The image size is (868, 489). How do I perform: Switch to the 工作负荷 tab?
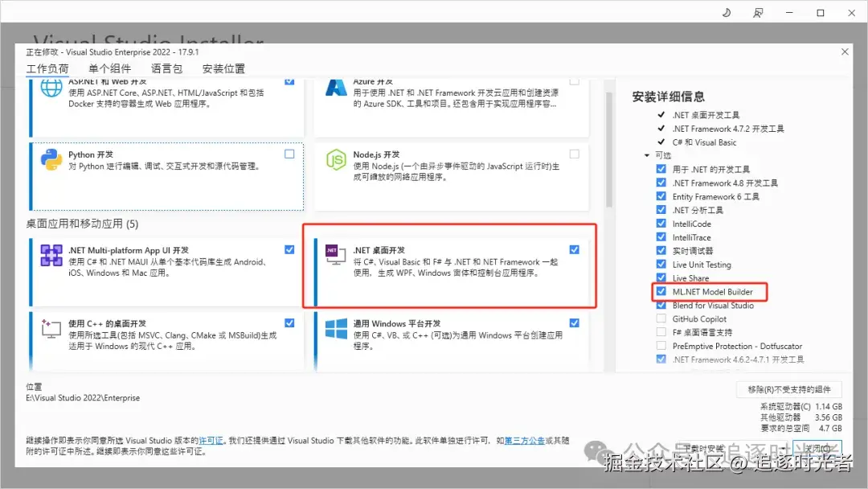coord(47,68)
